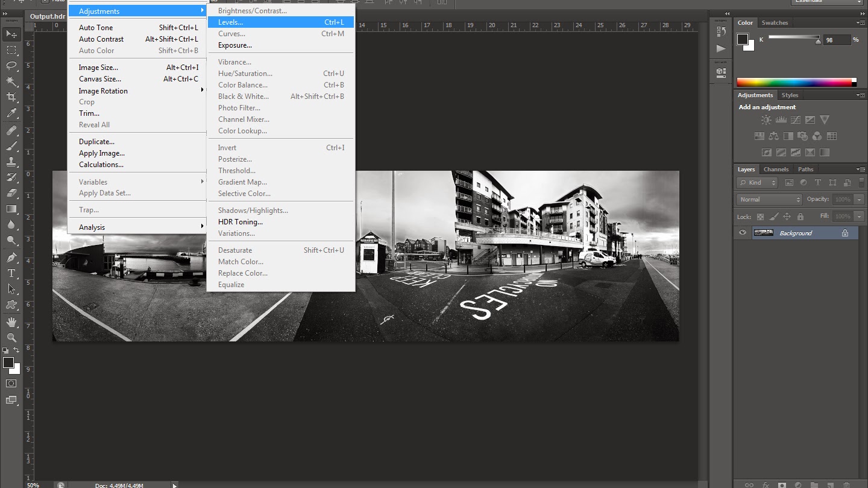This screenshot has width=868, height=488.
Task: Toggle lock all in Layers panel
Action: pos(800,217)
